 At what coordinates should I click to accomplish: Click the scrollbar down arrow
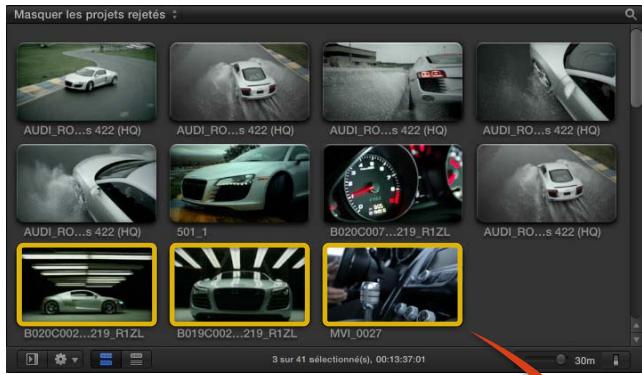coord(636,339)
